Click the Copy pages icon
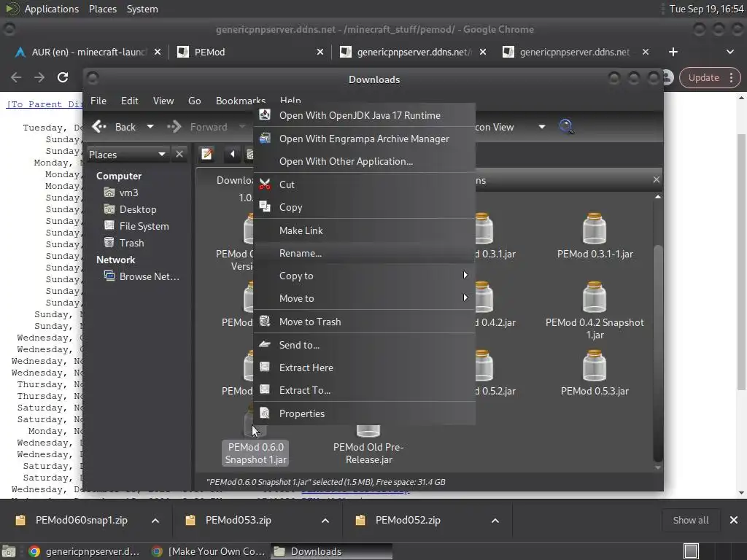Image resolution: width=747 pixels, height=560 pixels. [x=265, y=206]
